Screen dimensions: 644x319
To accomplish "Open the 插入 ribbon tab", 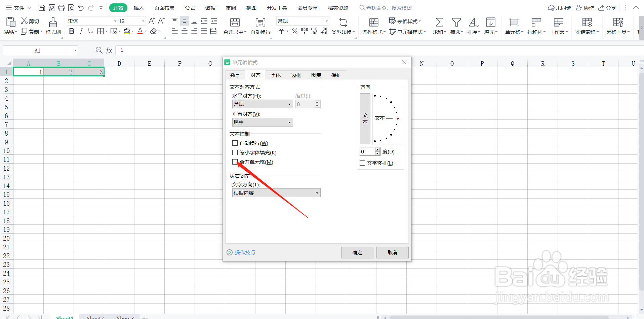I will (138, 8).
